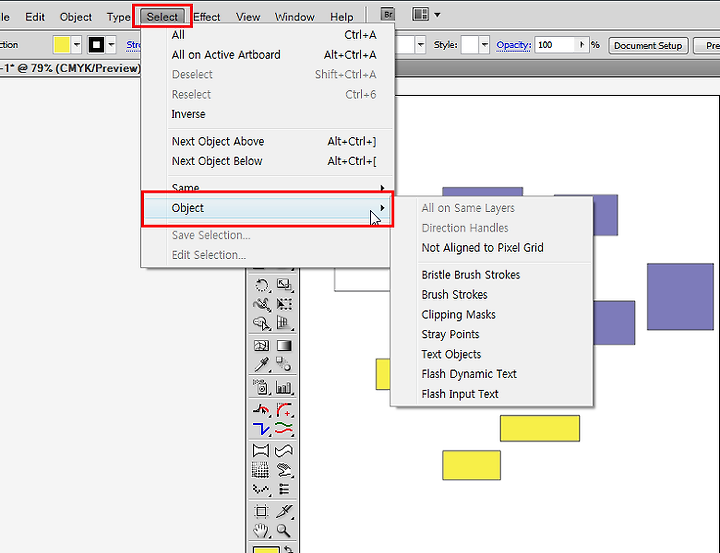Click the black stroke swatch in control bar
Viewport: 720px width, 553px height.
point(96,45)
